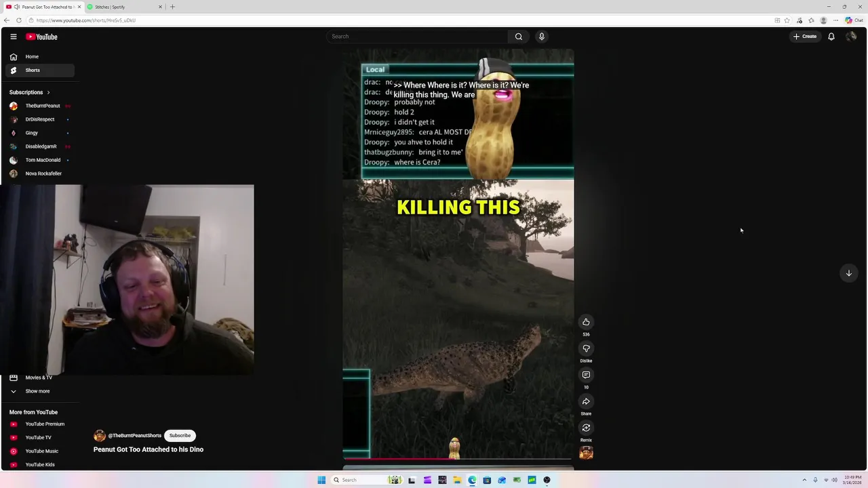Screen dimensions: 868x488
Task: Open browser profile icon
Action: 824,20
